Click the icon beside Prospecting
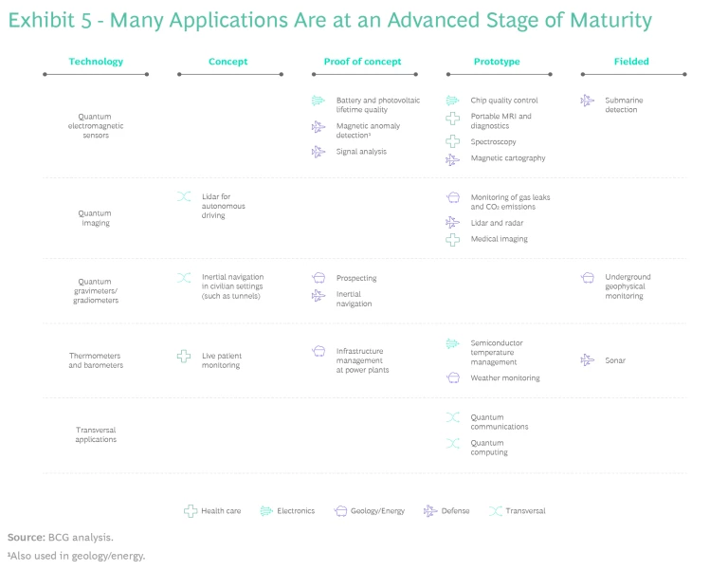728x570 pixels. [x=318, y=278]
